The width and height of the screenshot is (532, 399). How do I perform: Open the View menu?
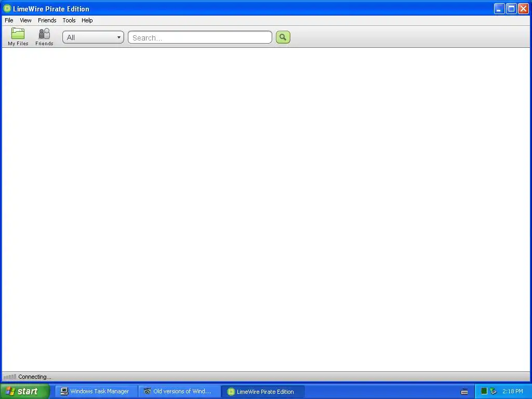click(25, 20)
